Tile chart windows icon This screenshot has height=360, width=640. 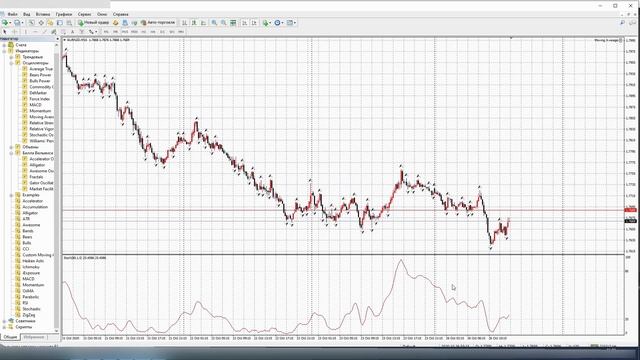click(233, 23)
